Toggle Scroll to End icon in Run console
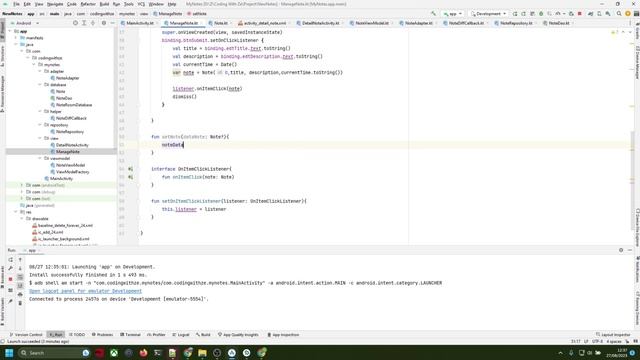 pyautogui.click(x=20, y=286)
